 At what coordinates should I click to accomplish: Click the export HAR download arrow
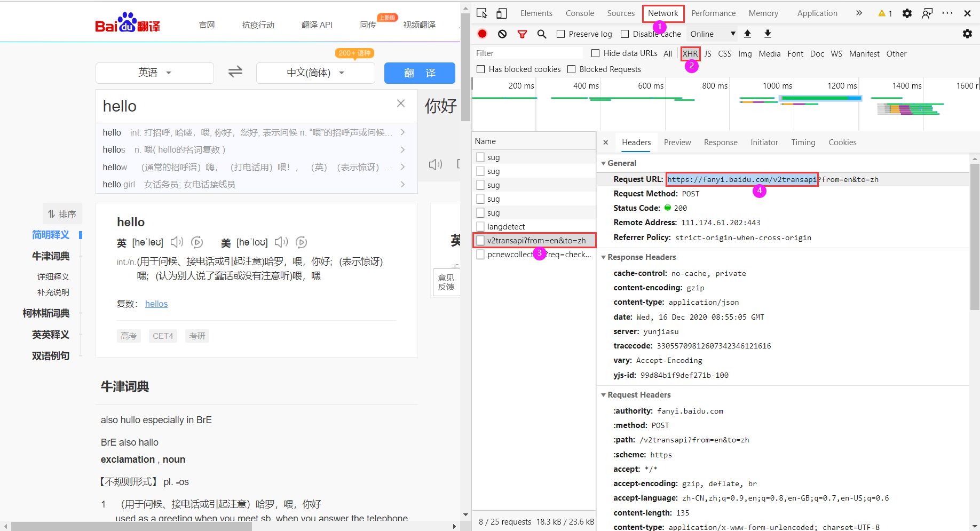(x=768, y=34)
